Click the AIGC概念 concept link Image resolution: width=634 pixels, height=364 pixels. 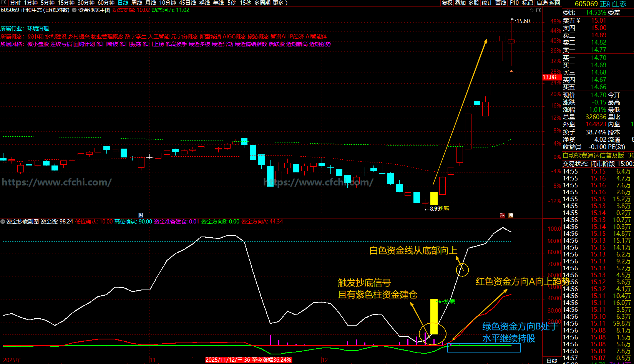click(x=234, y=36)
